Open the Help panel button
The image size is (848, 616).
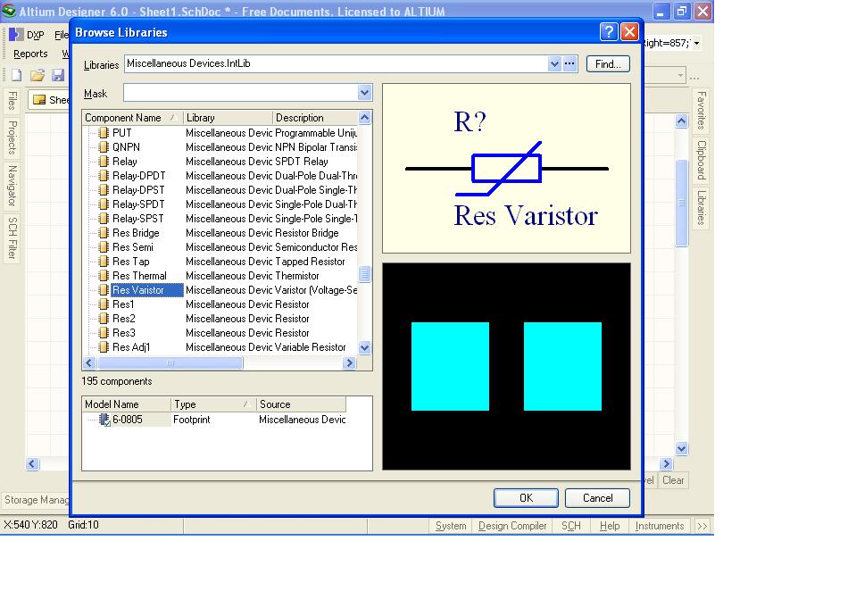point(610,526)
